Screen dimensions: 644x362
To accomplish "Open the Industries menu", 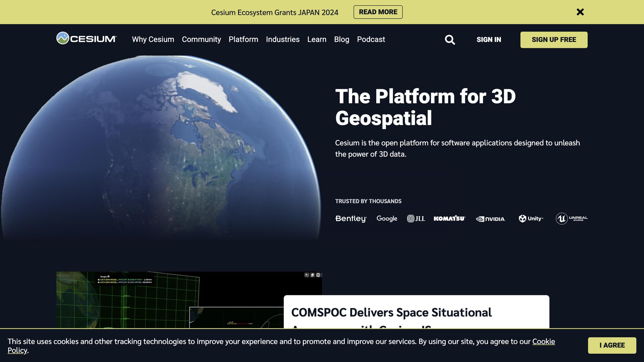I will (x=282, y=40).
